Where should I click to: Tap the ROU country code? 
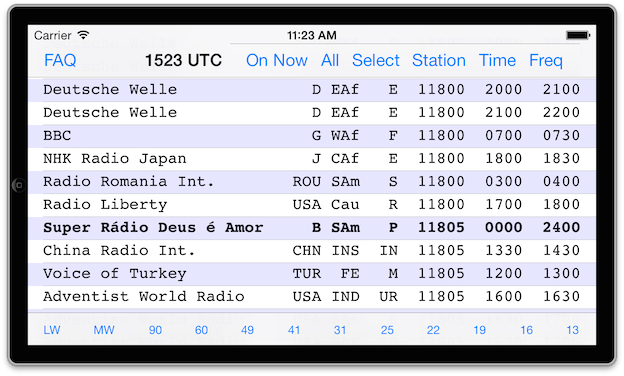click(x=307, y=182)
